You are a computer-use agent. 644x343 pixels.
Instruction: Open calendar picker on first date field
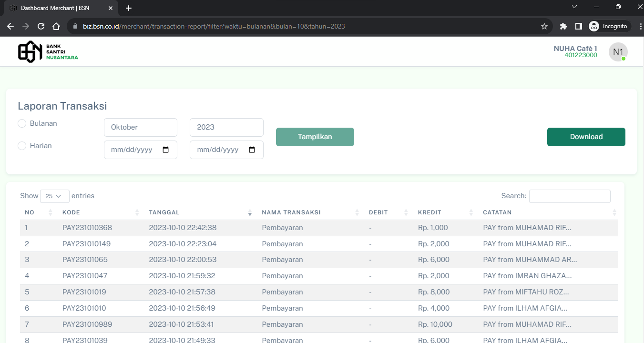pos(166,150)
